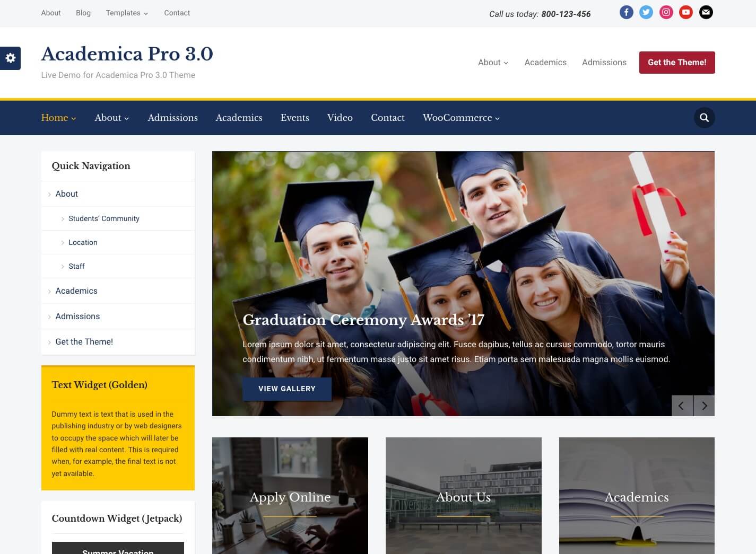Screen dimensions: 756x554
Task: Click the Text Widget (Golden) heading
Action: [x=99, y=385]
